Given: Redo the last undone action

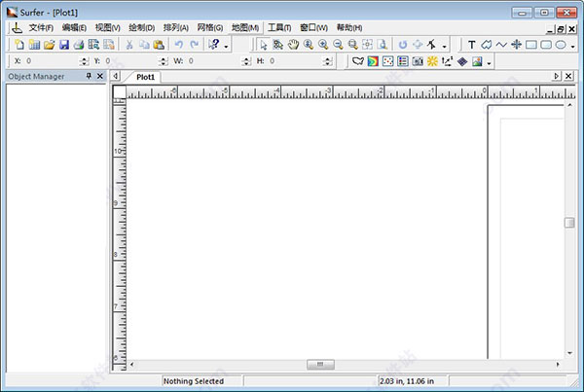Looking at the screenshot, I should coord(194,45).
